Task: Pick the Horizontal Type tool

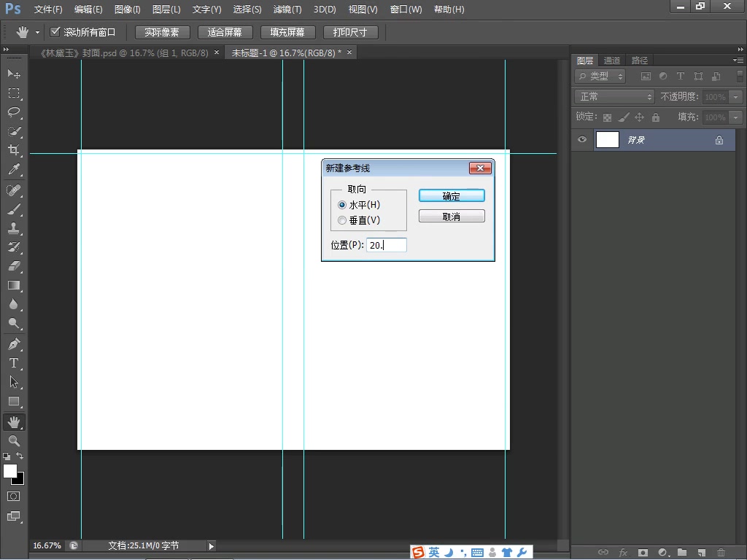Action: click(x=14, y=362)
